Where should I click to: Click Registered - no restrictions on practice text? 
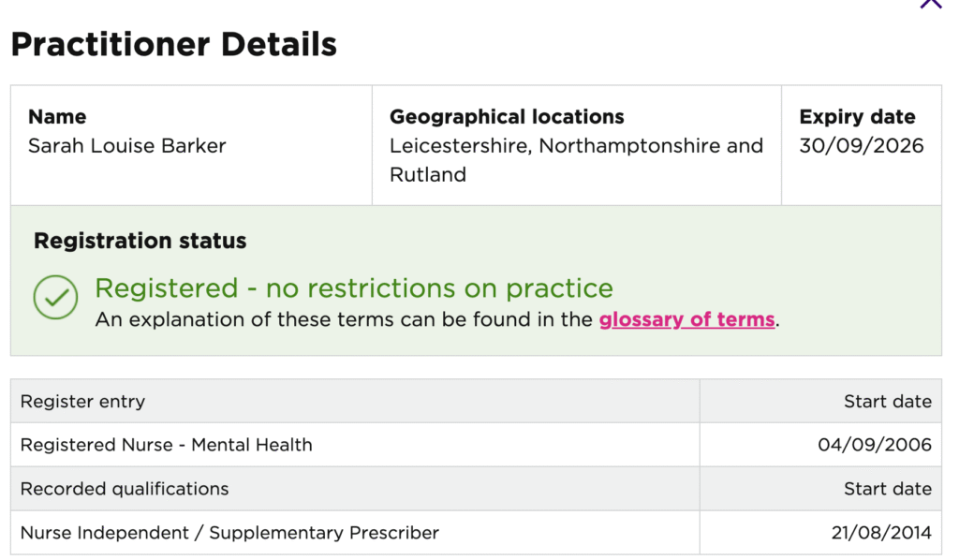354,287
